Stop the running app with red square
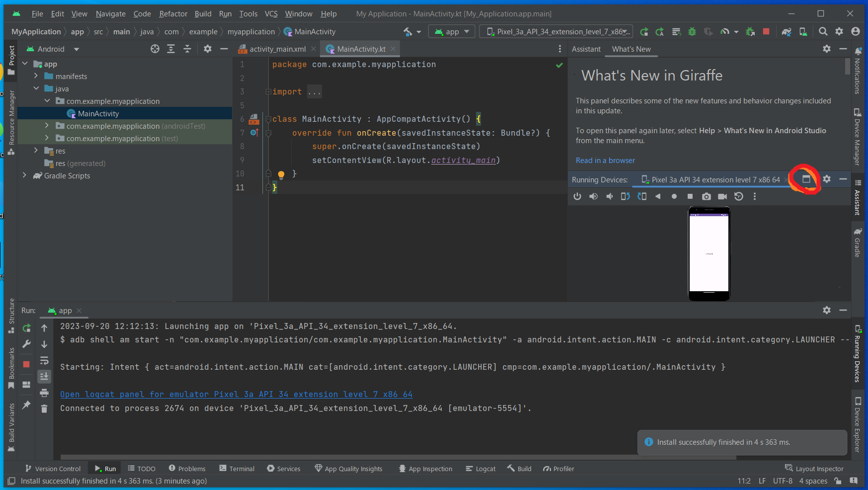 click(x=766, y=31)
